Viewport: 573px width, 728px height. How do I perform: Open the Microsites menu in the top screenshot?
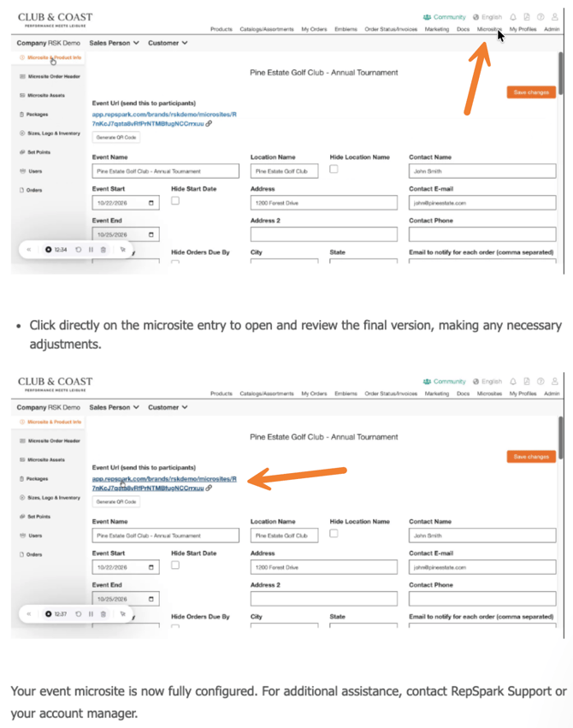point(489,29)
